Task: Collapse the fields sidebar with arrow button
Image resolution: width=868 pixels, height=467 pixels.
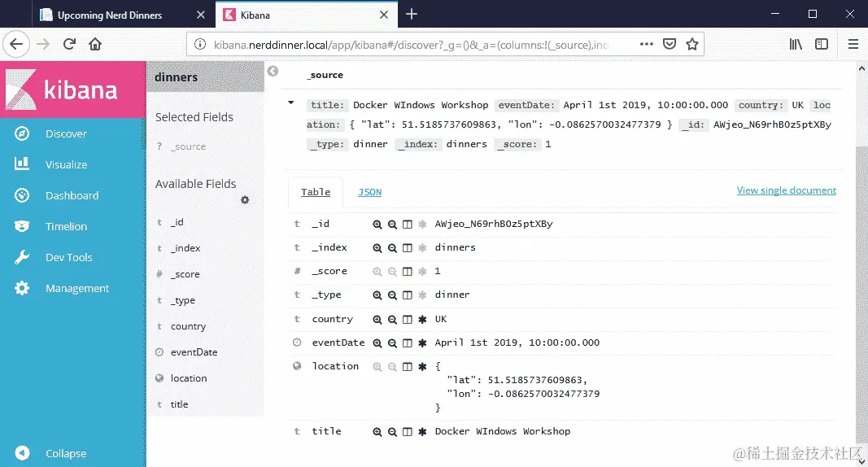Action: coord(273,71)
